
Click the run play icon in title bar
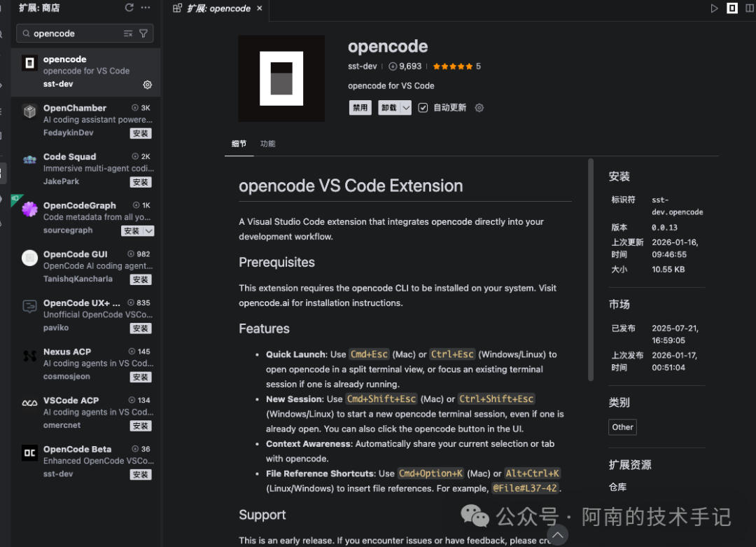coord(714,8)
